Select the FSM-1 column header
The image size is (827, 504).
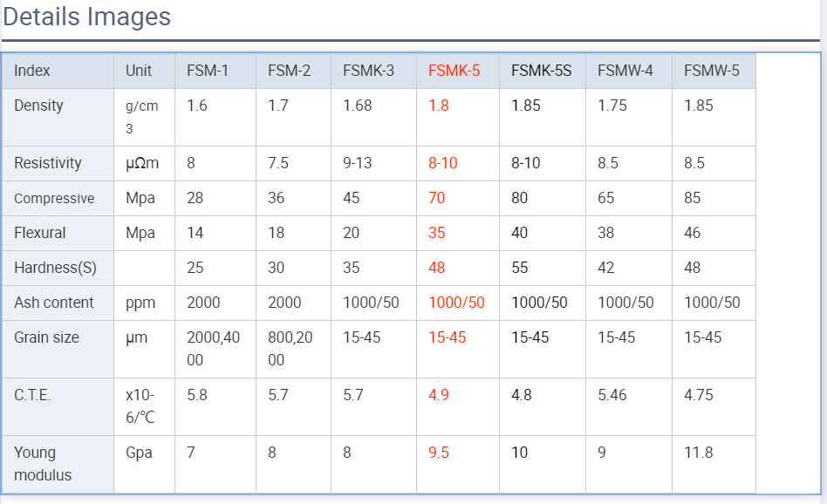coord(208,71)
